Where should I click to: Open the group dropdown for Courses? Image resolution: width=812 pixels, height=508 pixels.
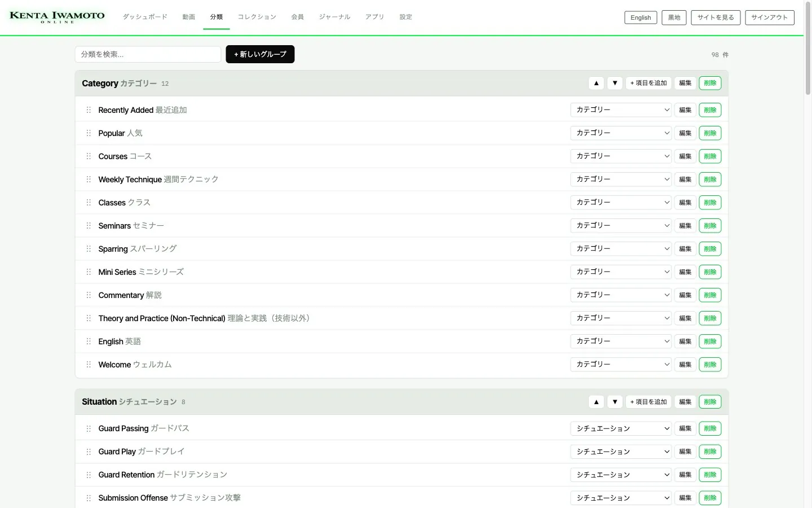(x=621, y=156)
